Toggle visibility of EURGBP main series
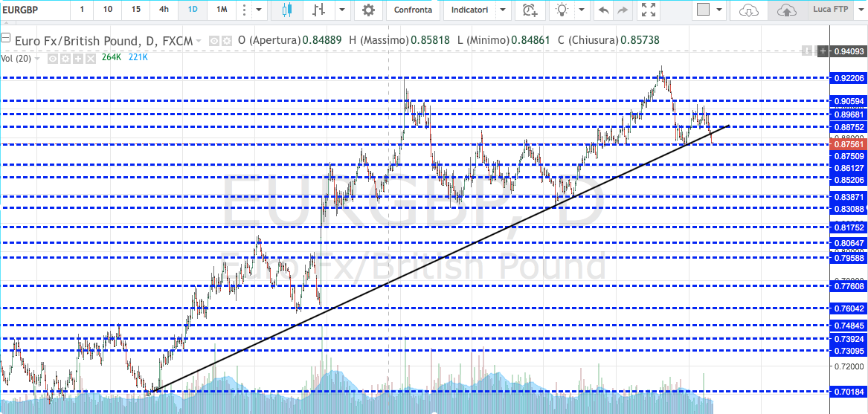The height and width of the screenshot is (414, 868). coord(213,40)
